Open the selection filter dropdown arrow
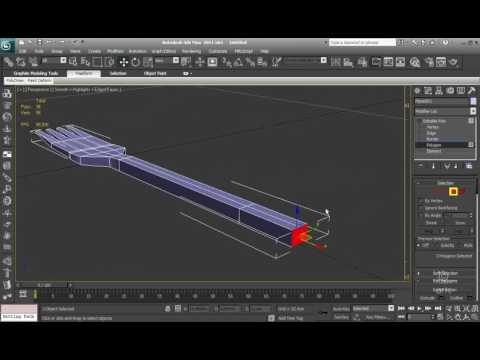480x360 pixels. pyautogui.click(x=63, y=60)
